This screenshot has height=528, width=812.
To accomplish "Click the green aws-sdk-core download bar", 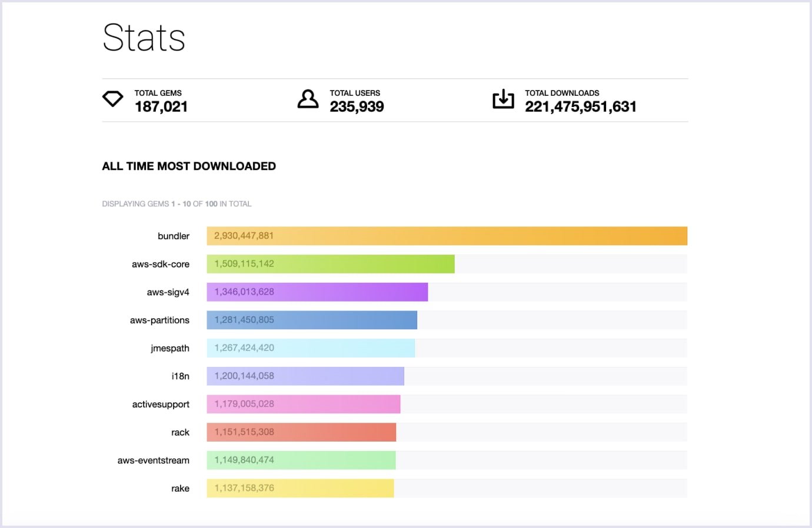I will pos(330,264).
